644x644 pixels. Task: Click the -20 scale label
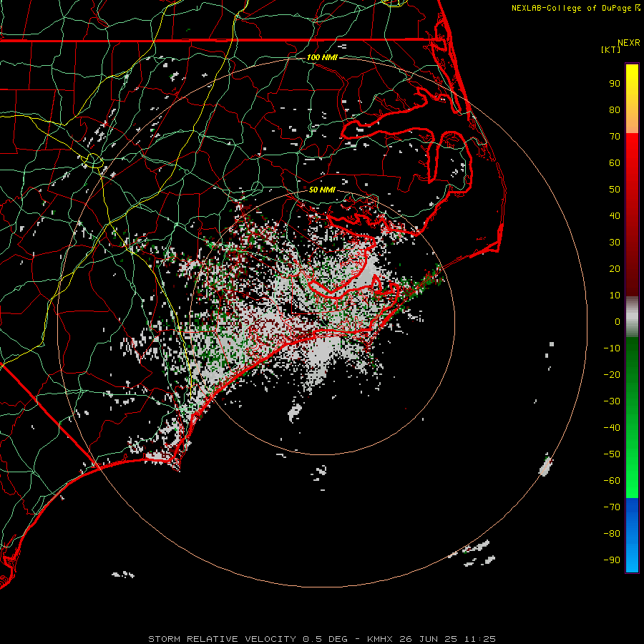[x=612, y=374]
